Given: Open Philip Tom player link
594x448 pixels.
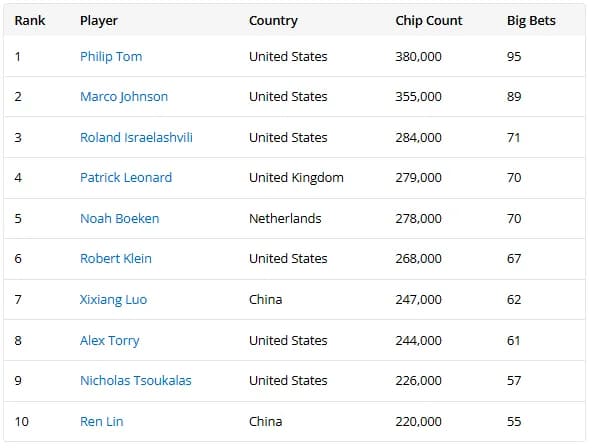Looking at the screenshot, I should pyautogui.click(x=111, y=56).
